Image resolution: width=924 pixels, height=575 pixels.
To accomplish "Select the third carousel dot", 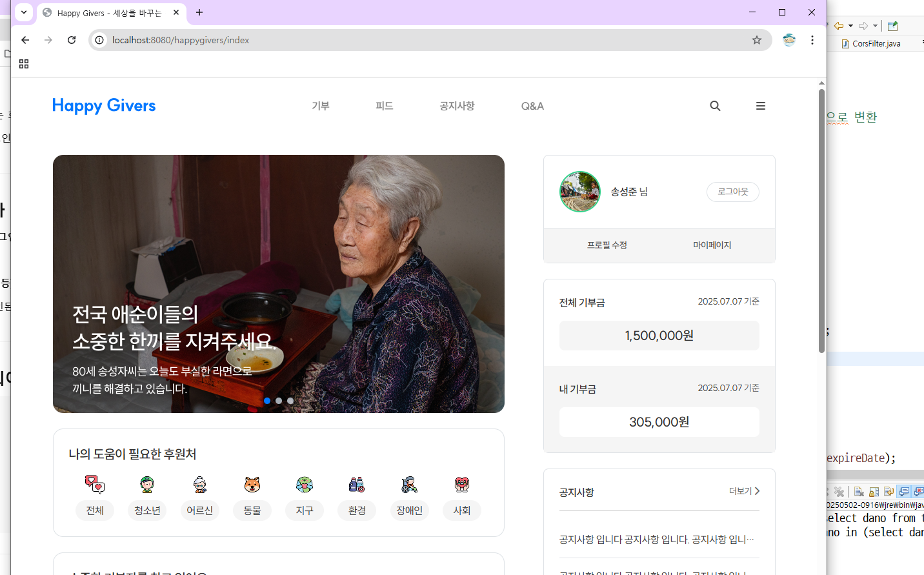I will click(290, 401).
